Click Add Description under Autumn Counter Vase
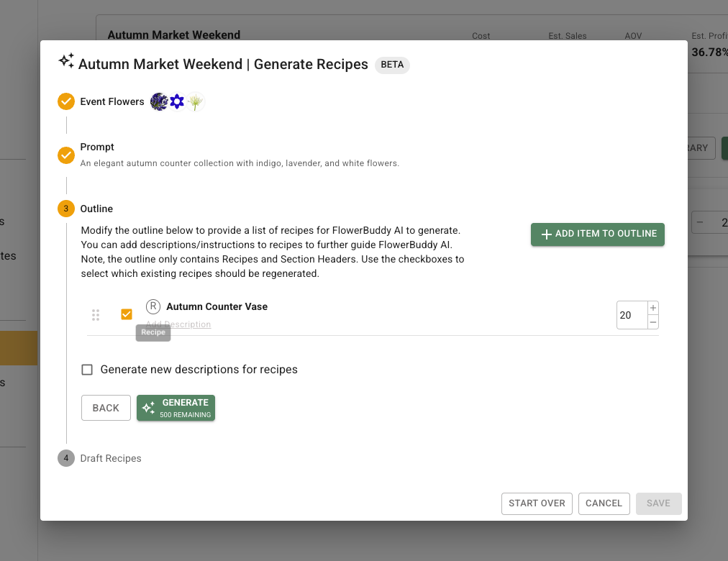The width and height of the screenshot is (728, 561). [178, 324]
